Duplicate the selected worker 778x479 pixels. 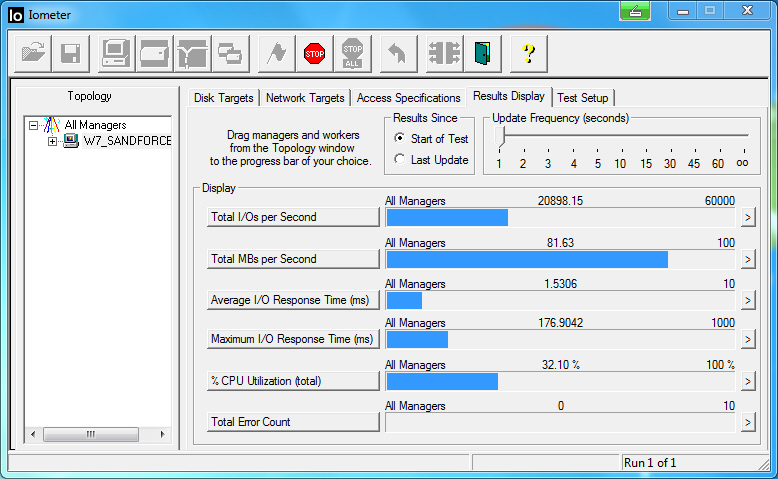click(x=230, y=53)
